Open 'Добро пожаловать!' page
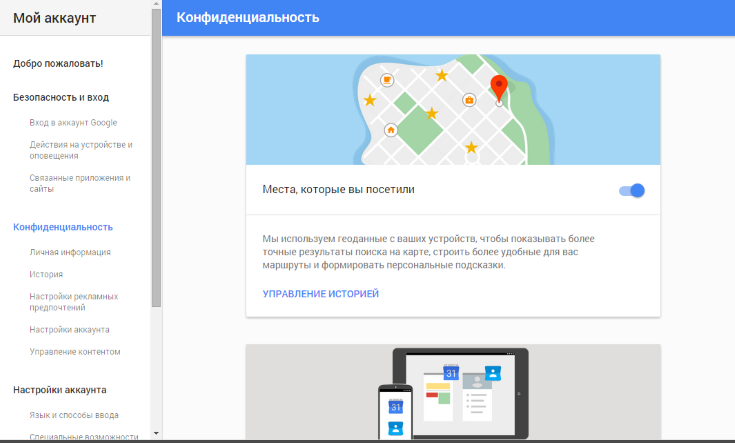This screenshot has height=443, width=735. pyautogui.click(x=58, y=63)
